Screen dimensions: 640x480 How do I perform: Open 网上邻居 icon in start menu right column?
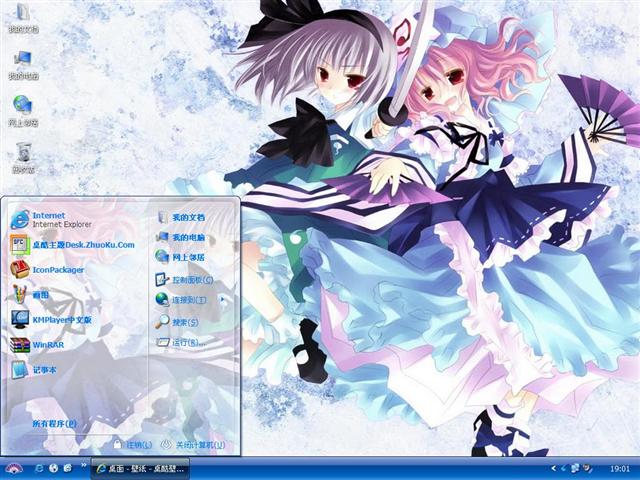[162, 257]
